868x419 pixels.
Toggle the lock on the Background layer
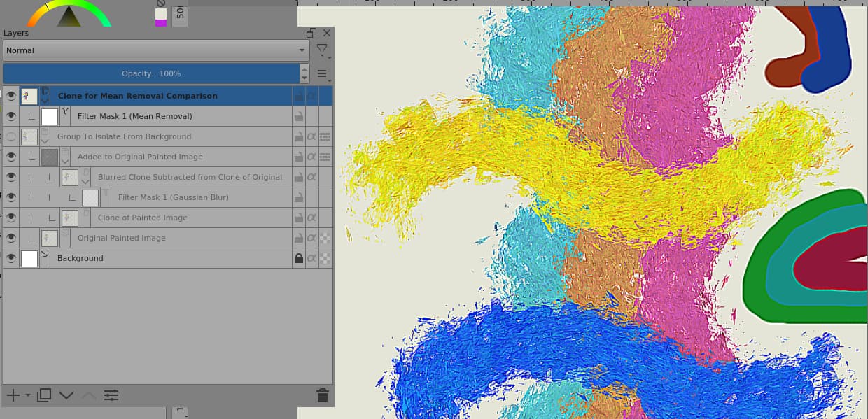pyautogui.click(x=299, y=258)
